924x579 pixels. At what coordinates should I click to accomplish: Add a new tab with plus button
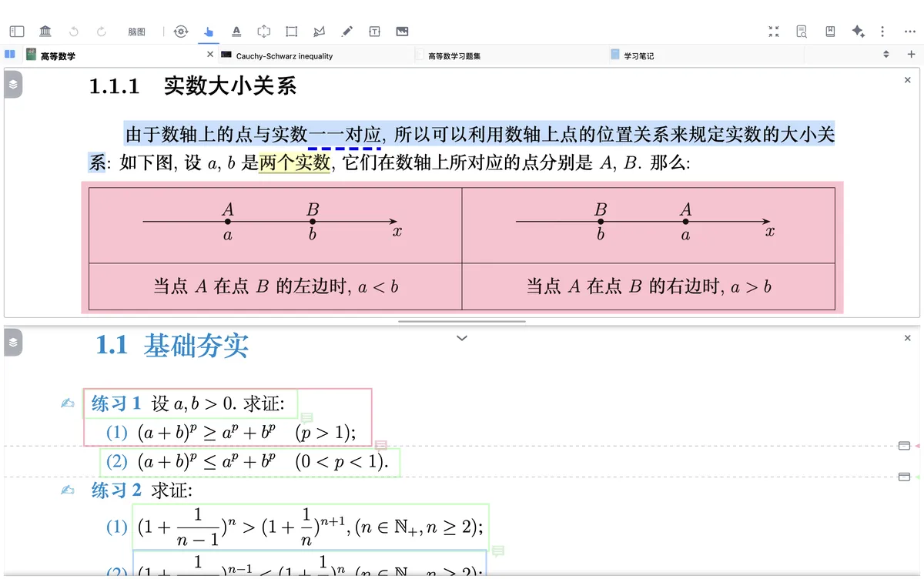tap(912, 55)
